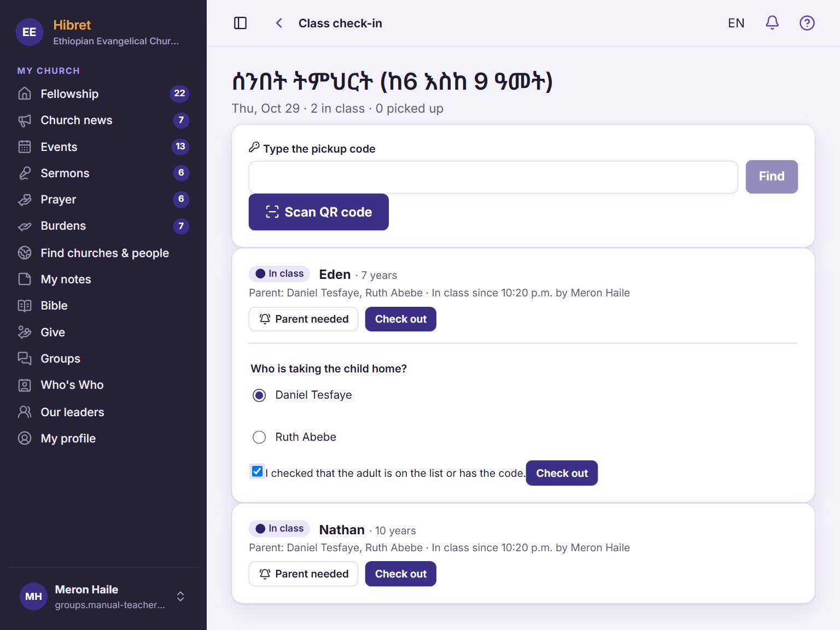Click the My notes page icon
The width and height of the screenshot is (840, 630).
pyautogui.click(x=25, y=279)
